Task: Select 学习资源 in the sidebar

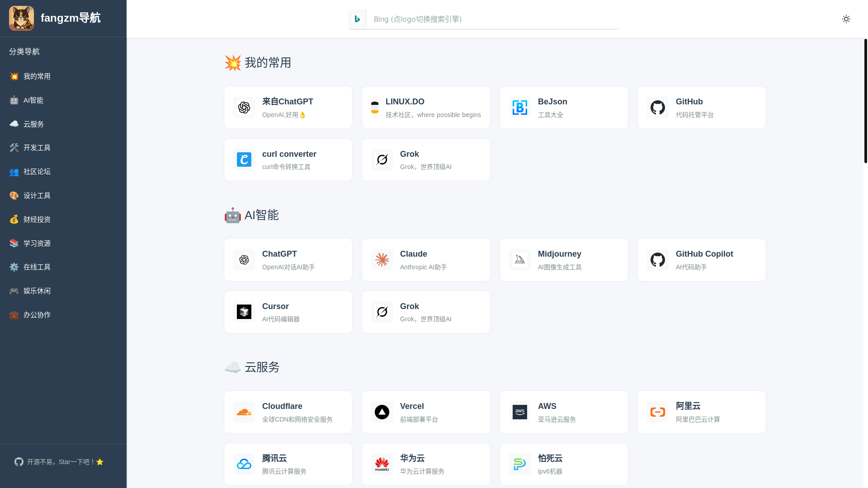Action: pyautogui.click(x=63, y=244)
